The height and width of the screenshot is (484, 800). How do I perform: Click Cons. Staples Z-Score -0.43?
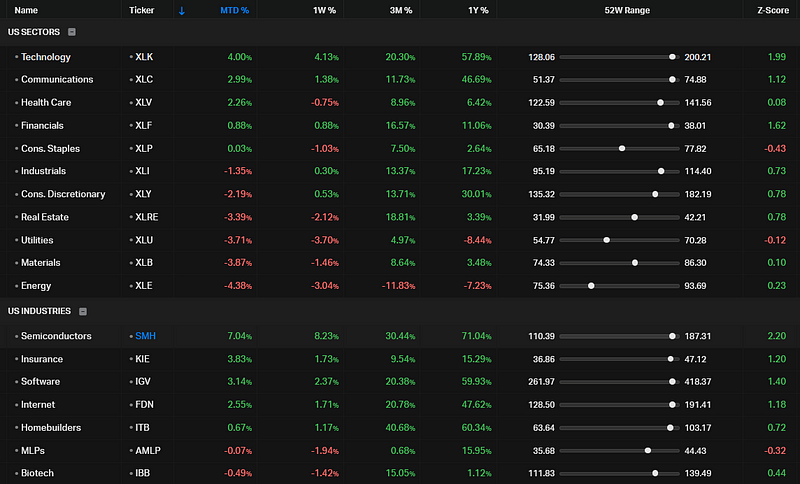pos(775,149)
